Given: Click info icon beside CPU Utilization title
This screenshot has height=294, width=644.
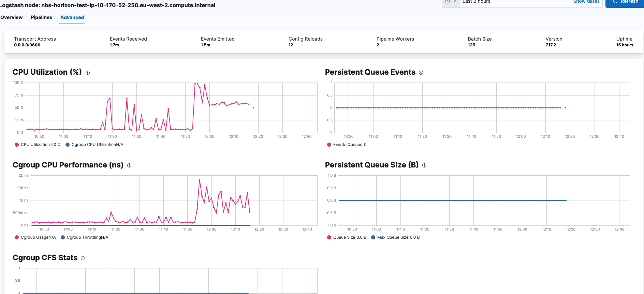Looking at the screenshot, I should tap(88, 73).
